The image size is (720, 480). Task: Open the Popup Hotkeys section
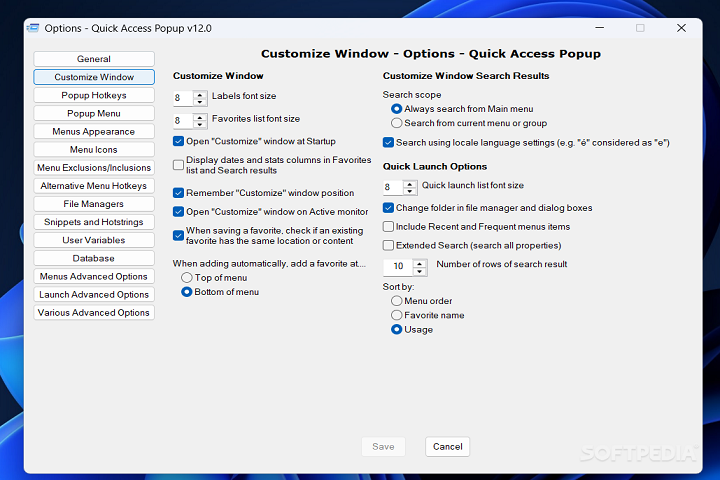(94, 95)
